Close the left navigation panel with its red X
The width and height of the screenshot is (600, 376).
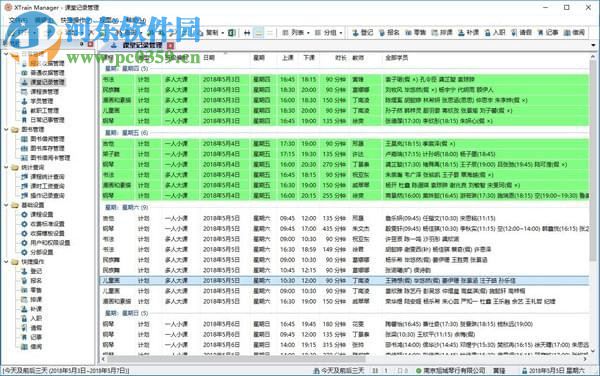click(91, 44)
